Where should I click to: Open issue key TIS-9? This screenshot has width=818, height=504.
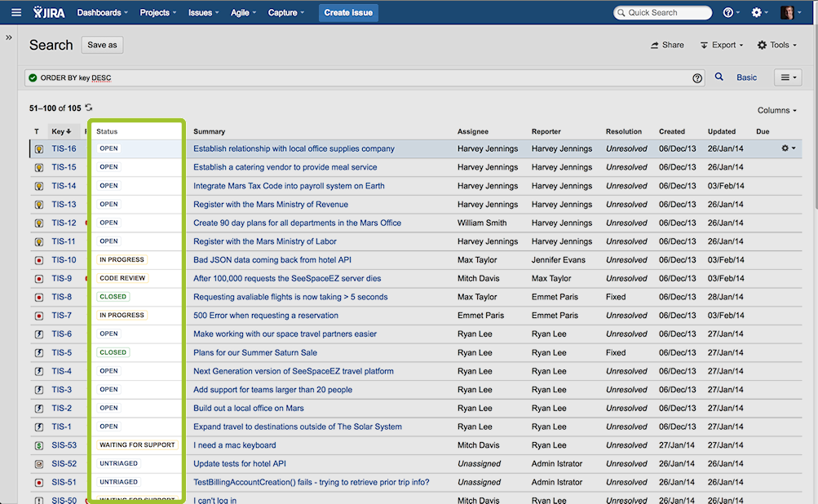point(61,279)
